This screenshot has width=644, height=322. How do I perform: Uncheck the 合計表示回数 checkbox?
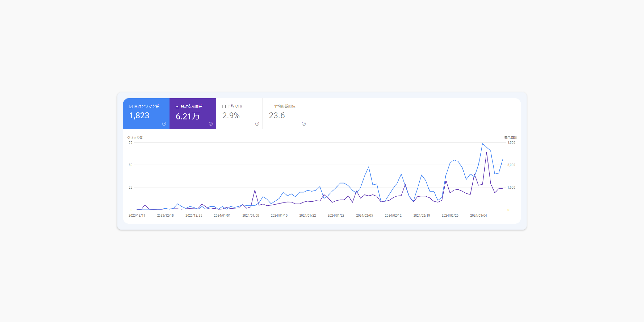click(177, 106)
